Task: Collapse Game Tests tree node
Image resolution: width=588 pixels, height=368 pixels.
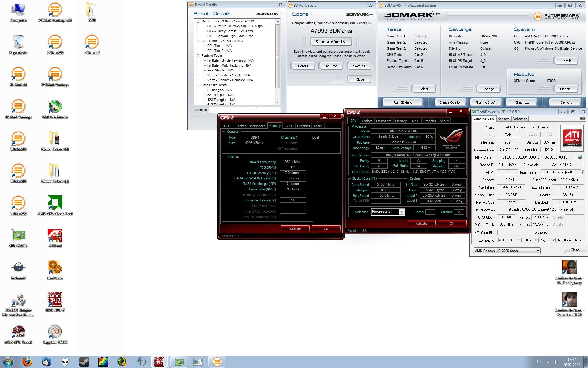Action: point(198,21)
